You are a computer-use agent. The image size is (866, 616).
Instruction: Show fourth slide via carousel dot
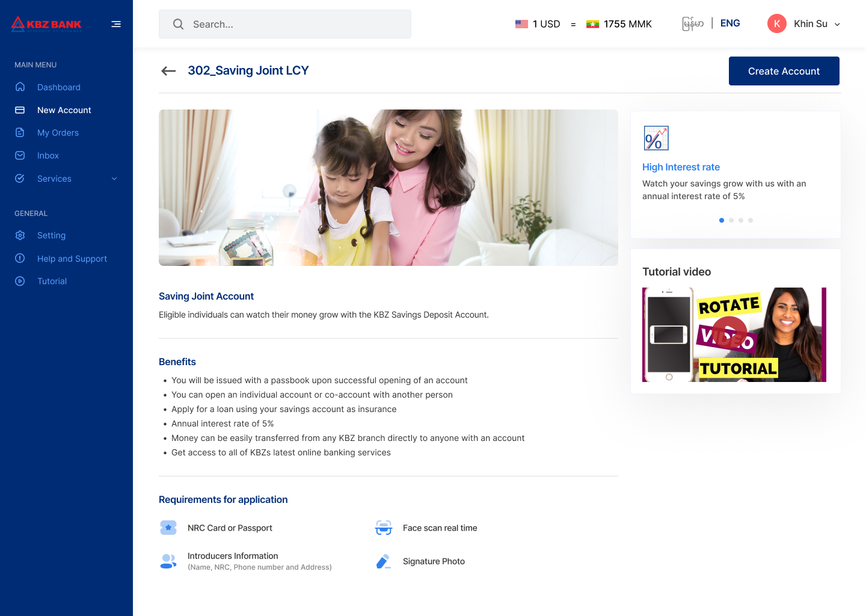[x=751, y=220]
